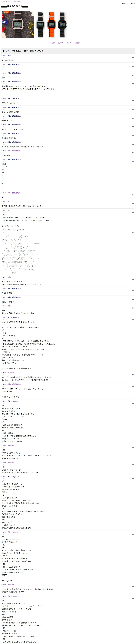
Task: Click post text 名スレの悪寒
Action: [x=7, y=293]
